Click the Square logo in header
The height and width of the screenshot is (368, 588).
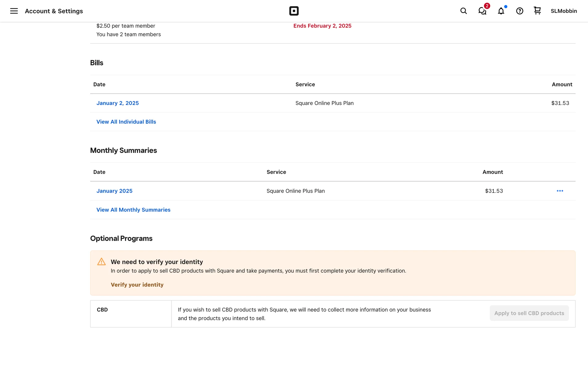pyautogui.click(x=294, y=11)
